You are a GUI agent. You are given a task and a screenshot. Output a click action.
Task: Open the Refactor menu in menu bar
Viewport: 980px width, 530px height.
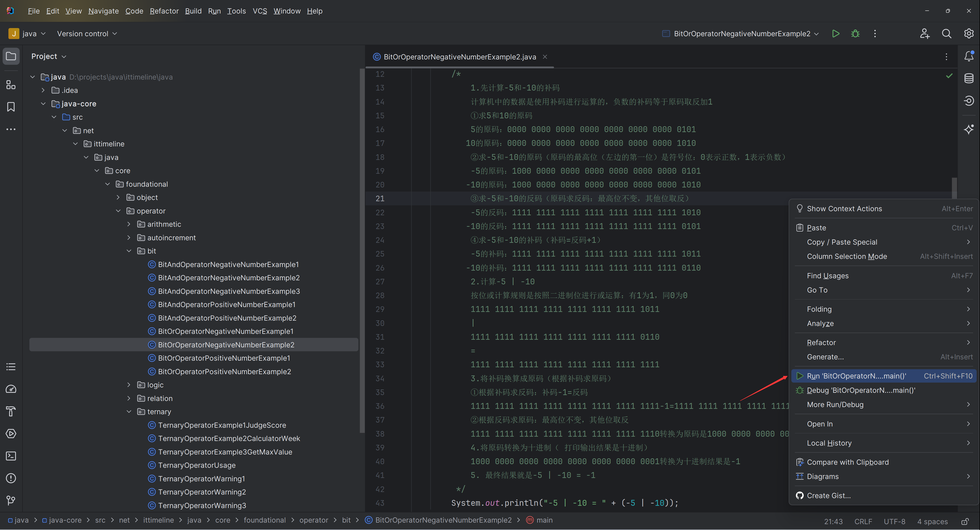(x=164, y=11)
